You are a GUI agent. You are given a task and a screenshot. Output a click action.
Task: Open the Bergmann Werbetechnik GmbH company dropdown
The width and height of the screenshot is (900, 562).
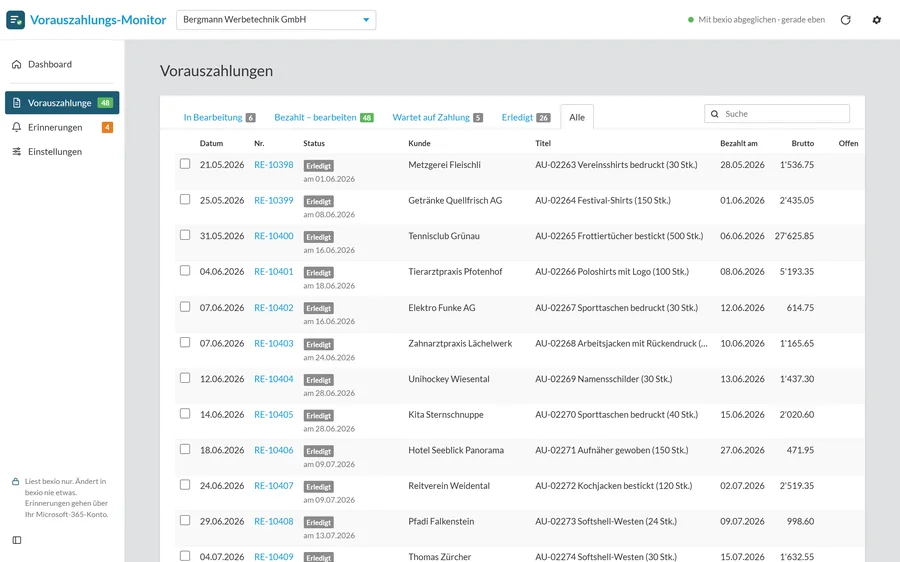[x=276, y=20]
